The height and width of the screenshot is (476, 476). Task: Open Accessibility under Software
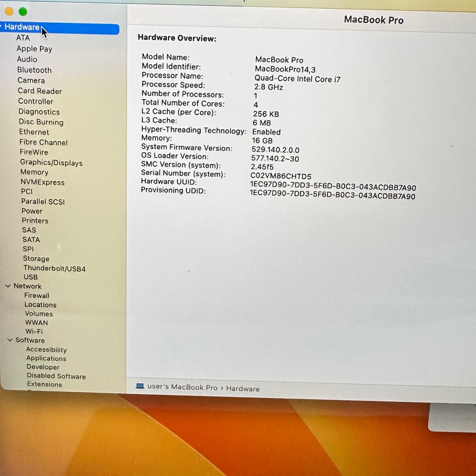tap(46, 349)
